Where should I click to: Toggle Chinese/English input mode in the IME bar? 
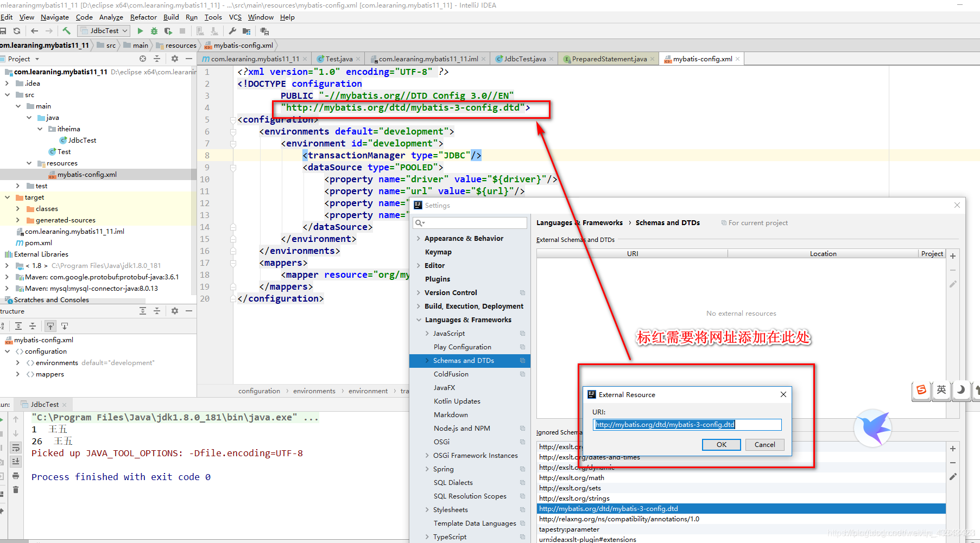click(x=941, y=389)
